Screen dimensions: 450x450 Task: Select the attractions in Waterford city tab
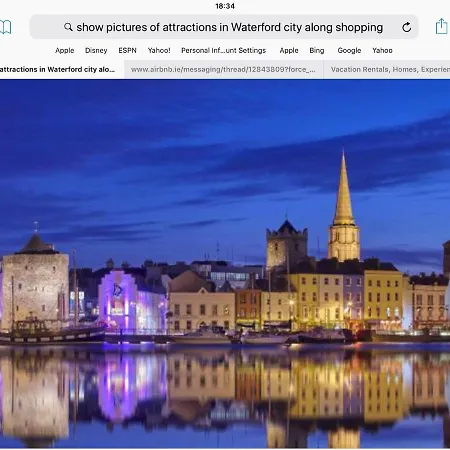pyautogui.click(x=62, y=69)
